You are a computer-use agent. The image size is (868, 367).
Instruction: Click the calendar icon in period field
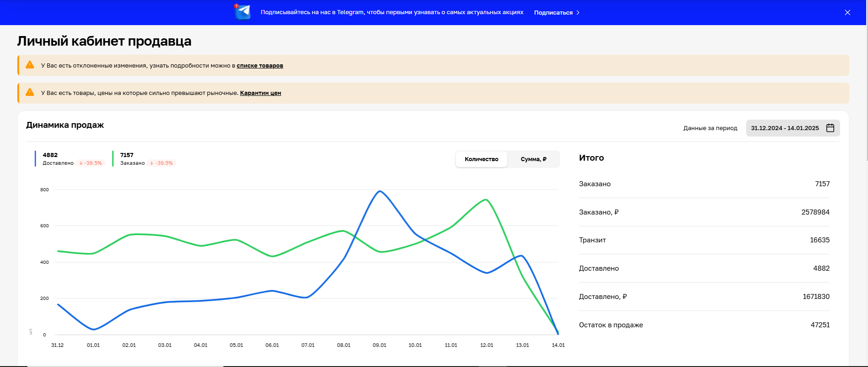(830, 128)
